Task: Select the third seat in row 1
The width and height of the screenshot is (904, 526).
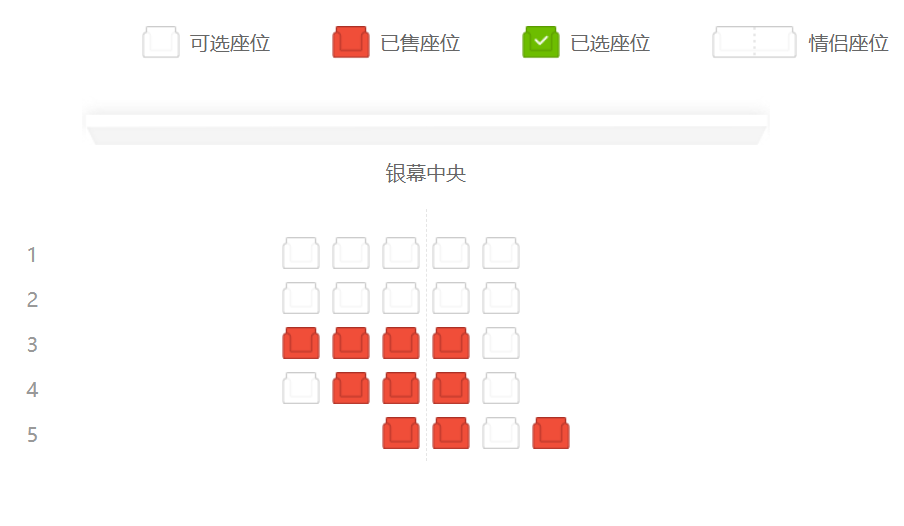Action: pyautogui.click(x=401, y=253)
